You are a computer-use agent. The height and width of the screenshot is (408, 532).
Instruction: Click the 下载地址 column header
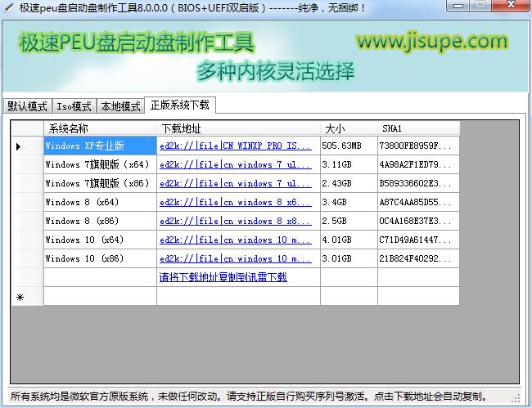coord(238,128)
